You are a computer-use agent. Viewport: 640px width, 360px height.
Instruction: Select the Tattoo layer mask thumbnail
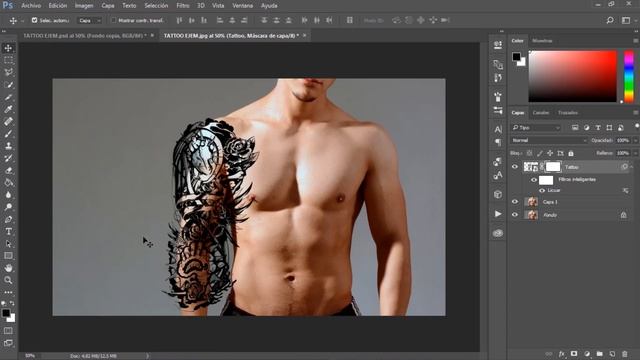553,167
